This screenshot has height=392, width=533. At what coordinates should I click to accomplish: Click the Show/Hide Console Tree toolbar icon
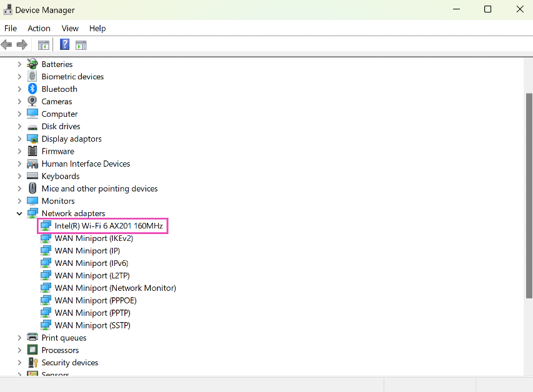tap(43, 44)
